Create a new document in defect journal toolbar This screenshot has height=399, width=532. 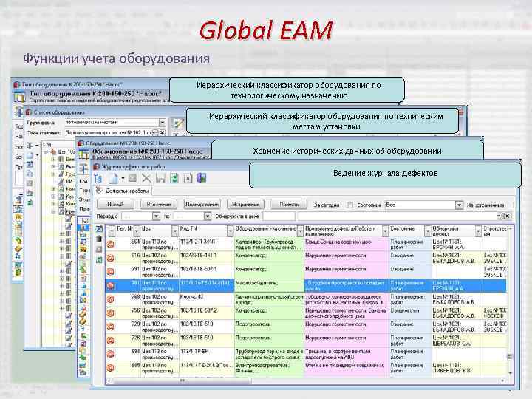(113, 178)
